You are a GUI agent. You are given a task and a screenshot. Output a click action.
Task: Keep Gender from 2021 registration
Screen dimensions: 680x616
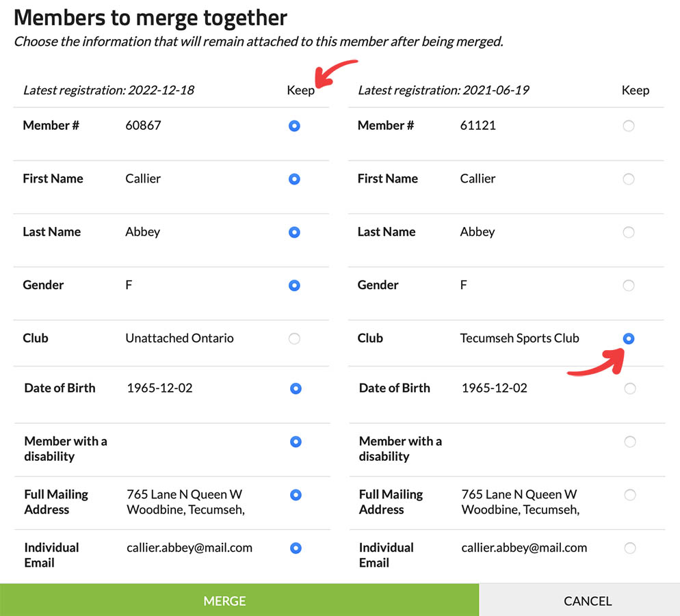pyautogui.click(x=629, y=286)
